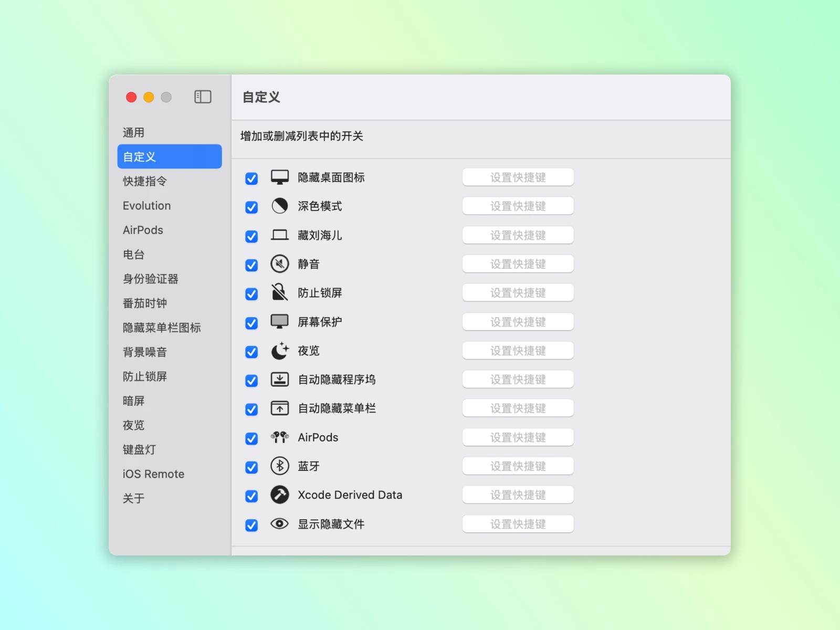This screenshot has width=840, height=630.
Task: Uncheck the 深色模式 checkbox
Action: 251,207
